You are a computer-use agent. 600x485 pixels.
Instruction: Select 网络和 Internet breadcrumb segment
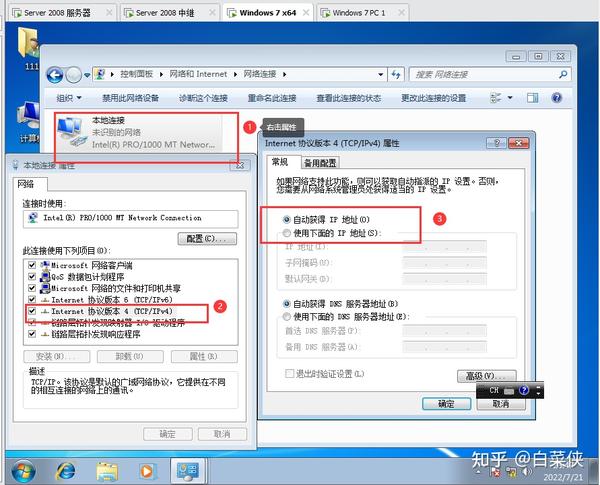(198, 74)
